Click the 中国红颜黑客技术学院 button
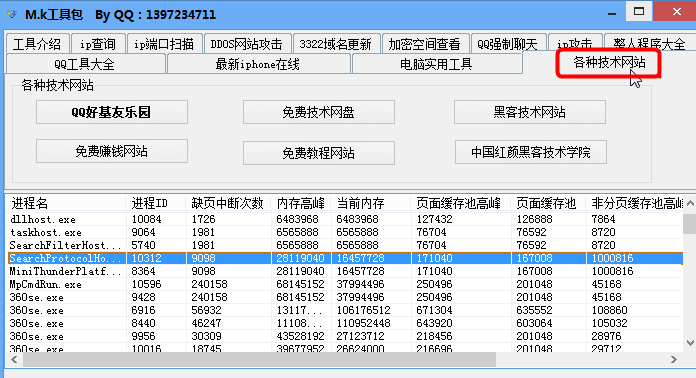The width and height of the screenshot is (696, 378). (x=531, y=152)
